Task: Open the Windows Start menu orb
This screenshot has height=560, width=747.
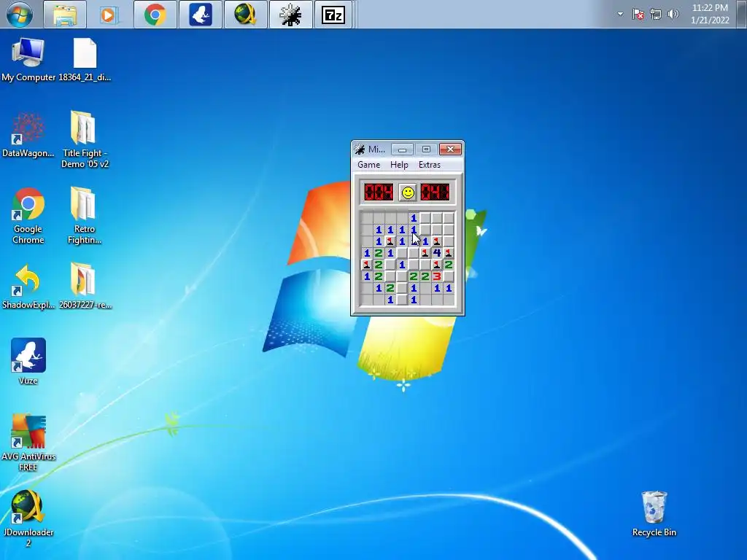Action: pyautogui.click(x=19, y=15)
